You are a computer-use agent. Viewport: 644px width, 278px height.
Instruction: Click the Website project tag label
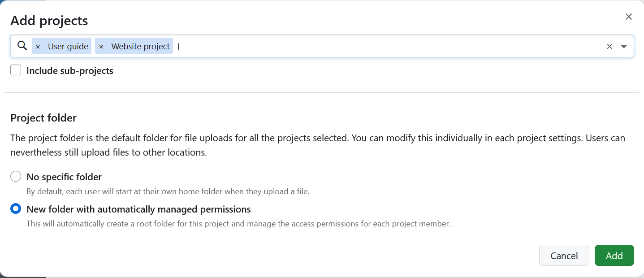click(140, 46)
